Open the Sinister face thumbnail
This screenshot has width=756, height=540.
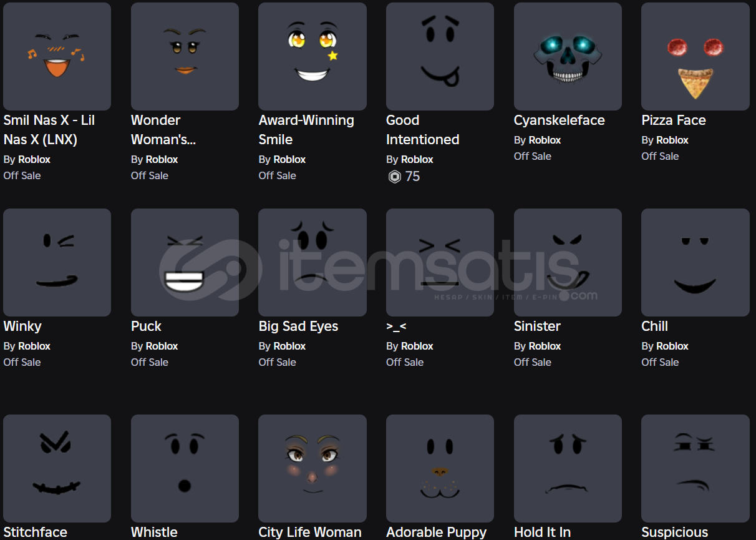(x=568, y=262)
